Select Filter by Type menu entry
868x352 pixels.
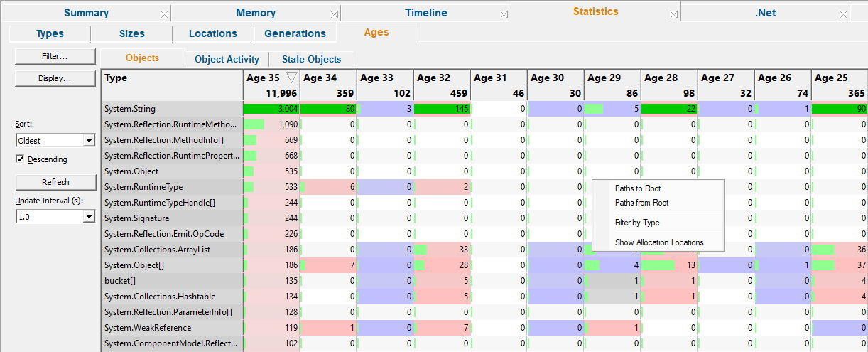pyautogui.click(x=657, y=223)
